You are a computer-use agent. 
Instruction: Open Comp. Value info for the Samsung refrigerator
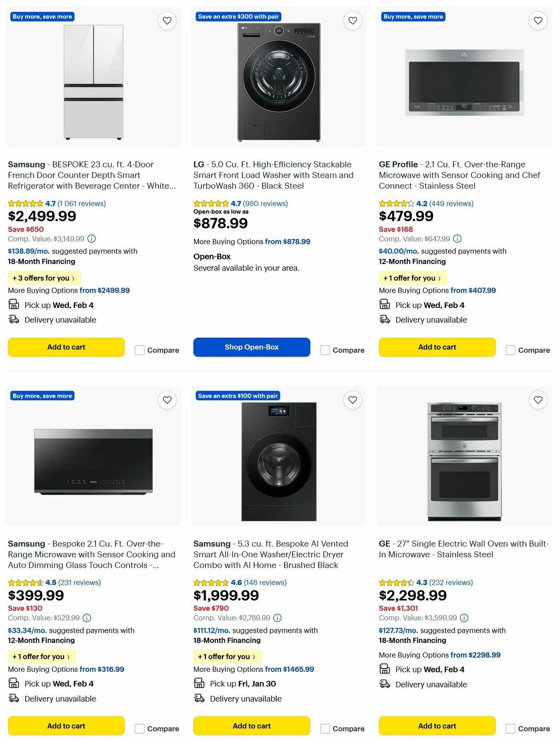[x=91, y=238]
